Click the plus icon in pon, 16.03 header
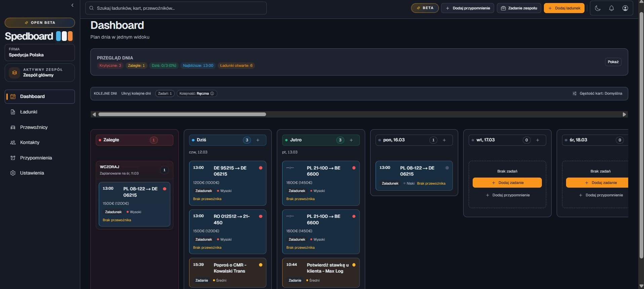 click(x=444, y=140)
